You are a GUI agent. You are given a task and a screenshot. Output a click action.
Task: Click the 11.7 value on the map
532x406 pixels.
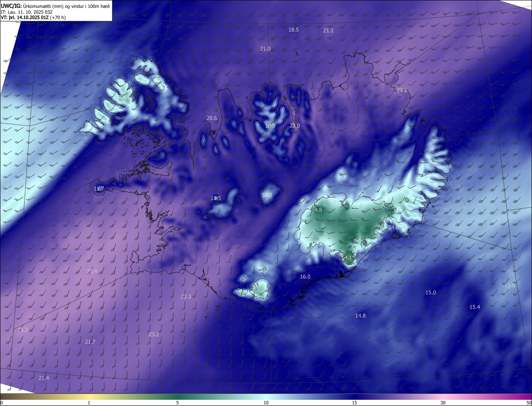coord(99,189)
